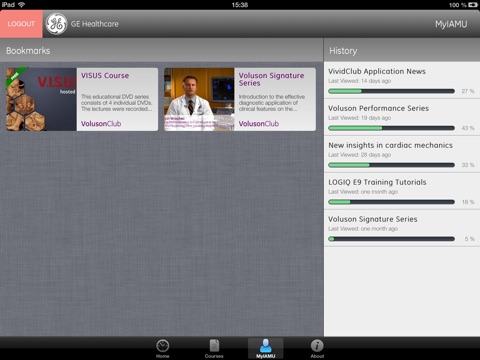Click the GE Healthcare logo
This screenshot has height=360, width=480.
[56, 24]
